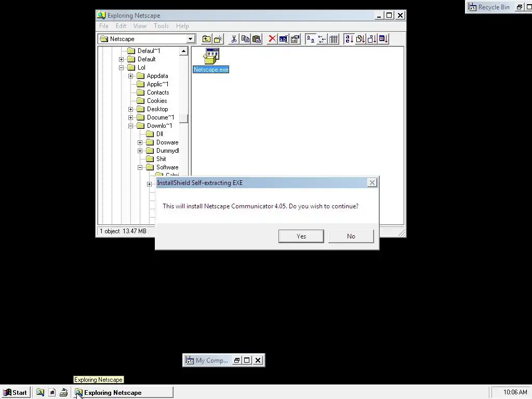
Task: Open the Netscape folder dropdown arrow
Action: tap(190, 39)
